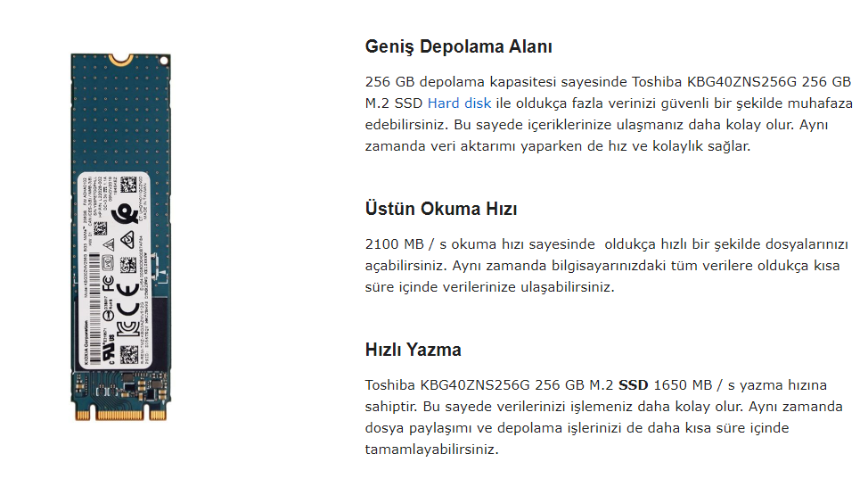868x495 pixels.
Task: Click the top-right QR code on the SSD label
Action: pyautogui.click(x=128, y=184)
